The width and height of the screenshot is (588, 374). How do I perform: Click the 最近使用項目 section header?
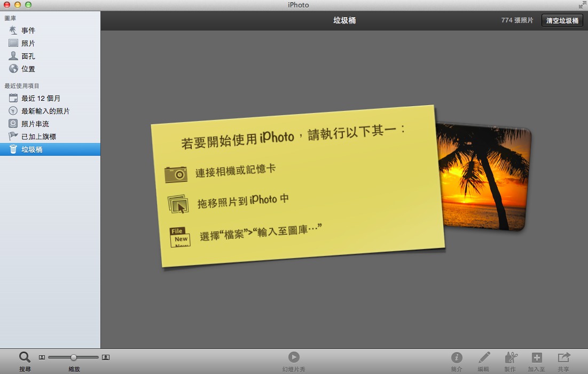click(x=22, y=86)
